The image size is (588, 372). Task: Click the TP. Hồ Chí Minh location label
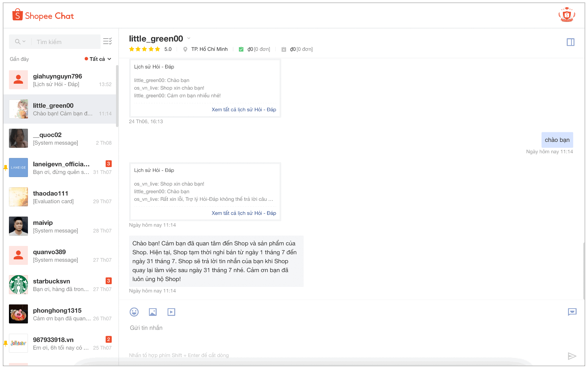coord(209,49)
